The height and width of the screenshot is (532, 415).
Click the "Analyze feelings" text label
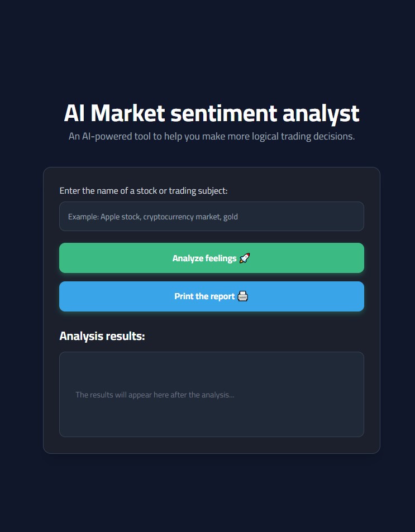(204, 258)
